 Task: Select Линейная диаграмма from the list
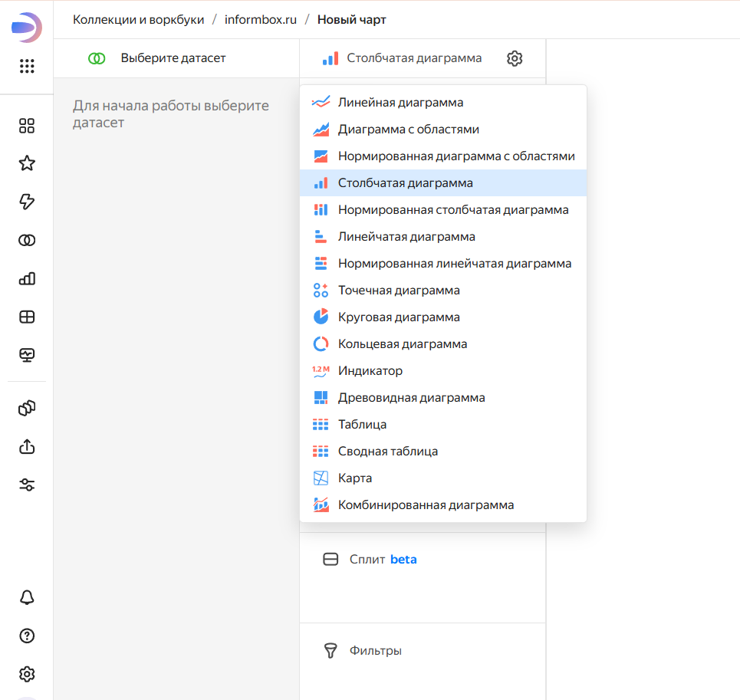[400, 102]
